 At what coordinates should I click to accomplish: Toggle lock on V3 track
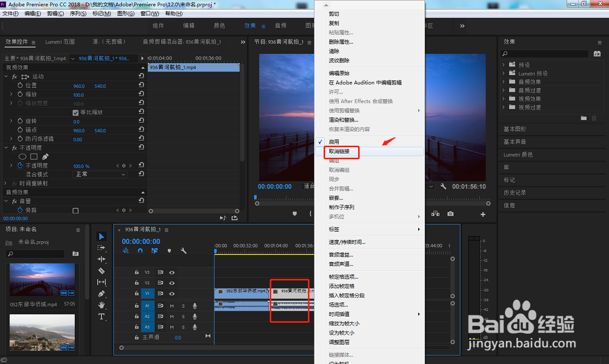tap(137, 273)
